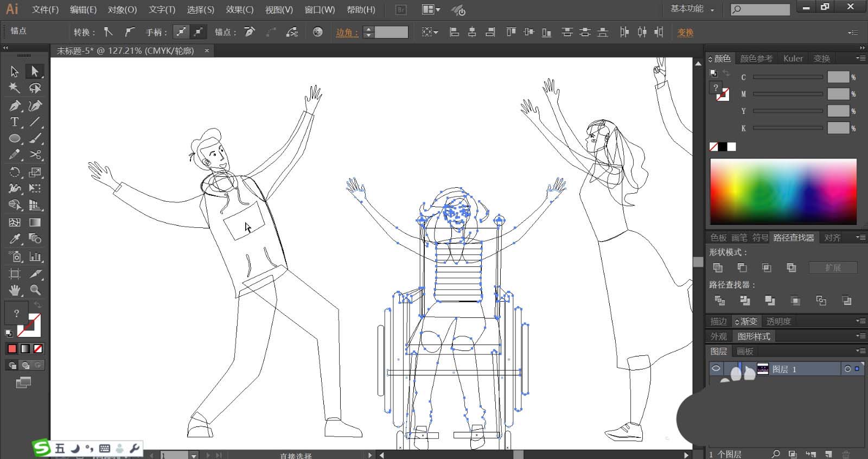The image size is (868, 459).
Task: Open the 基本功能 workspace dropdown
Action: (692, 9)
